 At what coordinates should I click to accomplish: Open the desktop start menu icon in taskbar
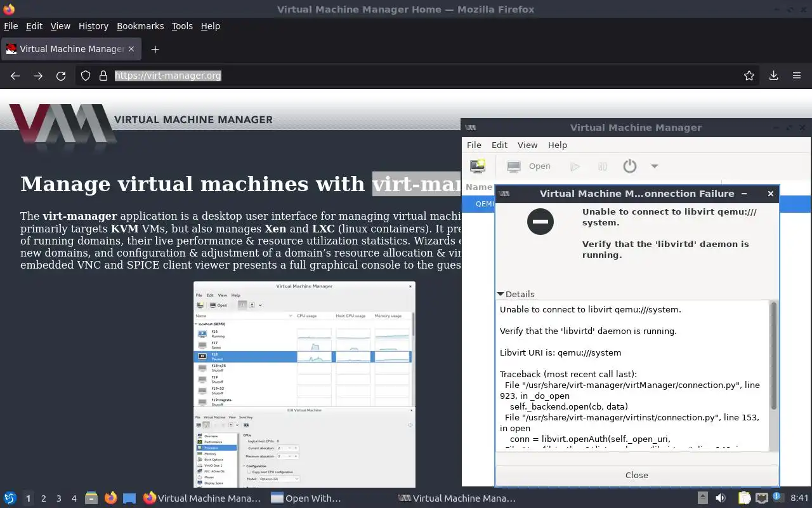point(10,498)
